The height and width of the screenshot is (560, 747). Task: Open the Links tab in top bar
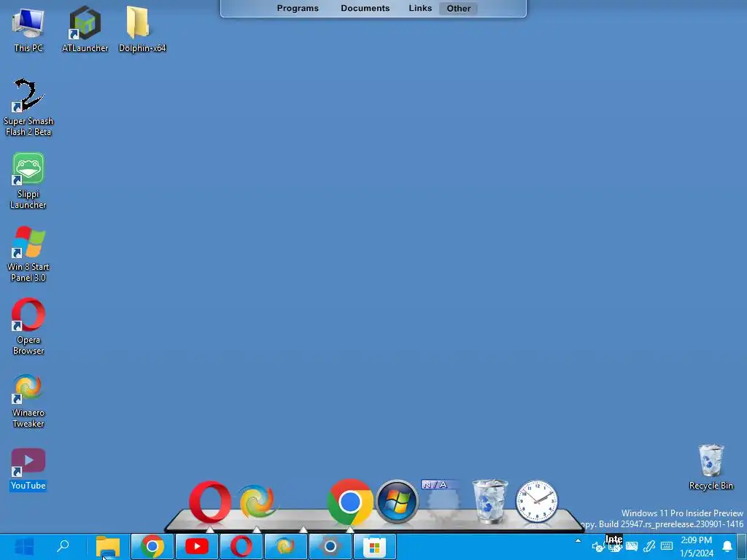(x=420, y=8)
